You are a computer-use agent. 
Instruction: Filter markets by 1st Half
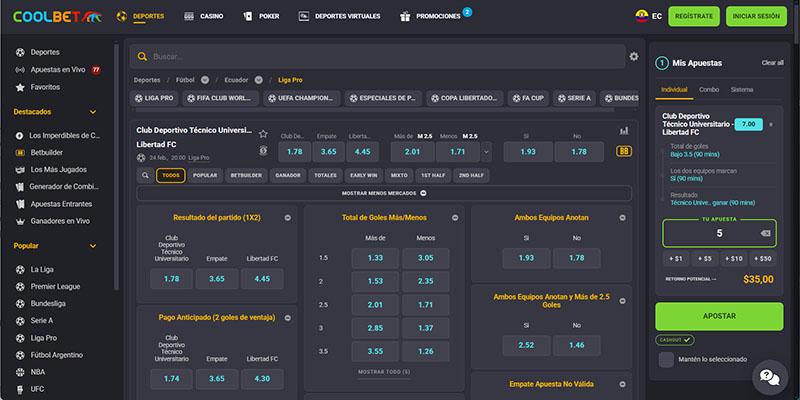click(x=433, y=176)
